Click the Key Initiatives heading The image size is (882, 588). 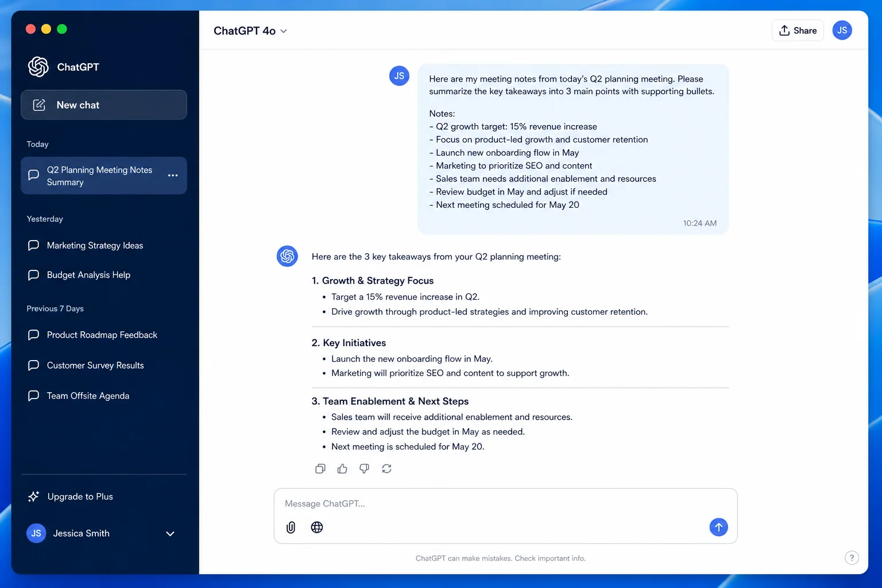click(349, 343)
